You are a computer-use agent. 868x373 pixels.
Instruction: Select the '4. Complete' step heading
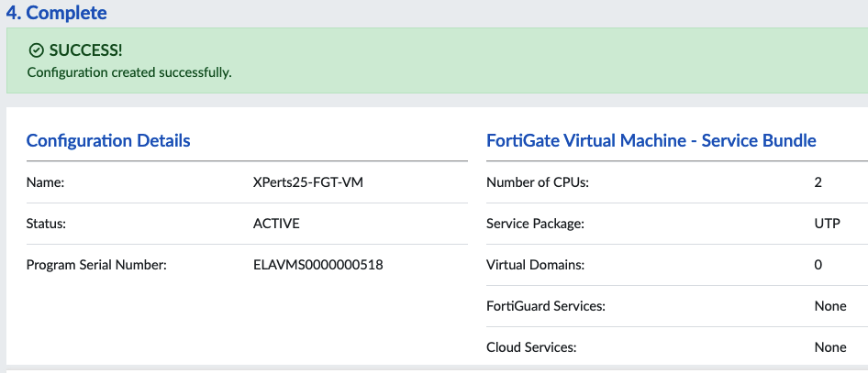[57, 13]
